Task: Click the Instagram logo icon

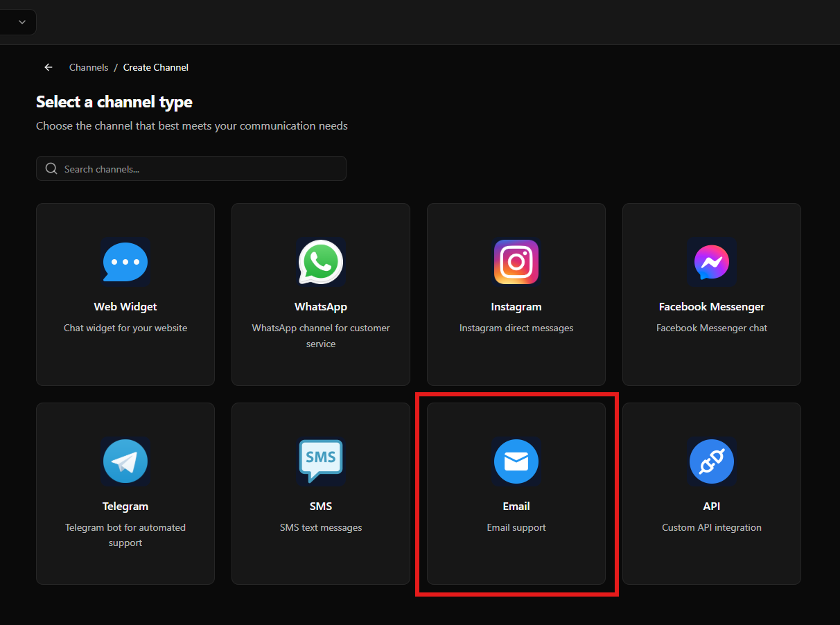Action: pos(516,263)
